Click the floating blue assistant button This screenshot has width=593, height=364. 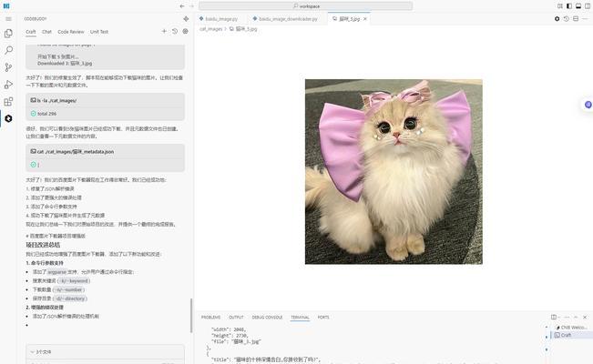(588, 105)
